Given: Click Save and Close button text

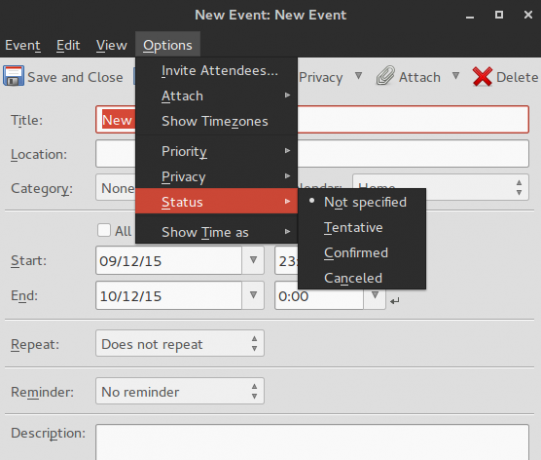Looking at the screenshot, I should (x=75, y=77).
